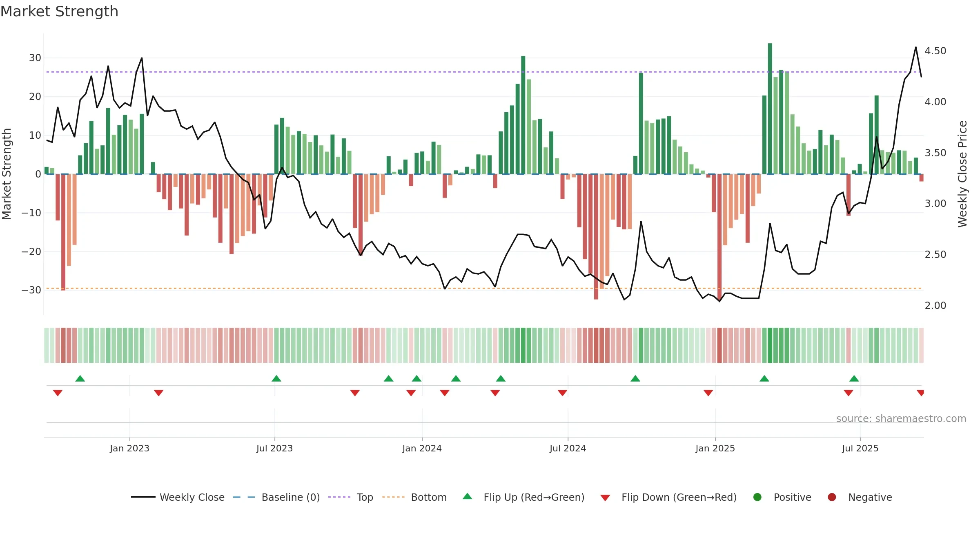This screenshot has height=551, width=980.
Task: Click the '−10' tick on left axis
Action: point(31,213)
